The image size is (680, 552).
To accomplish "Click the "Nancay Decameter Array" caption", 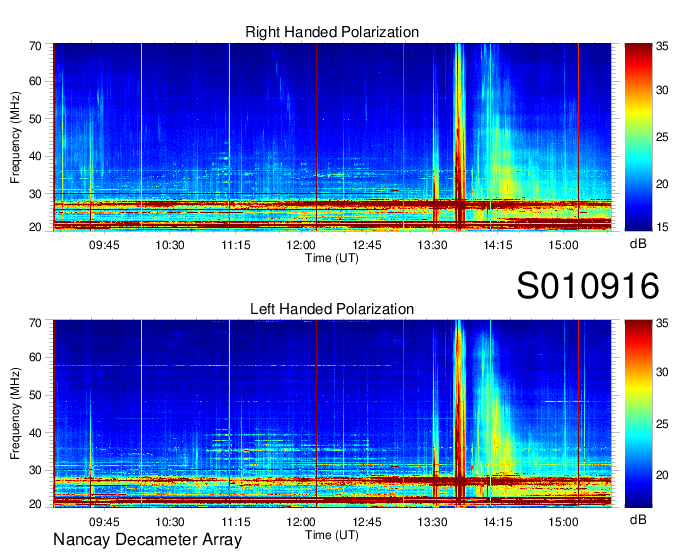I will (x=147, y=540).
